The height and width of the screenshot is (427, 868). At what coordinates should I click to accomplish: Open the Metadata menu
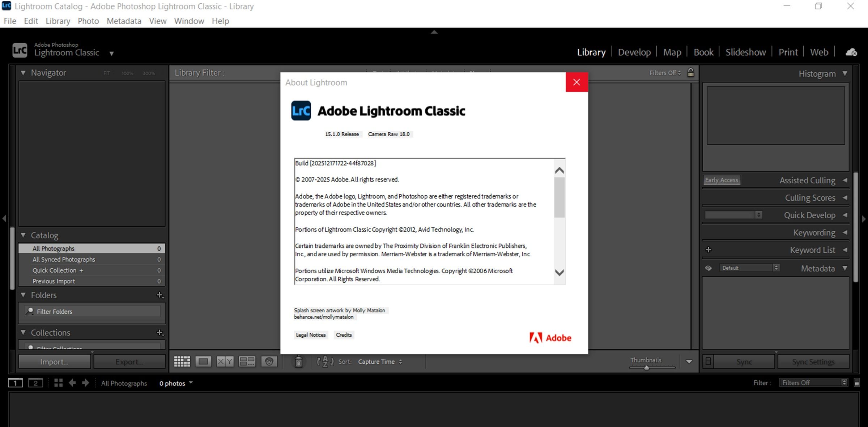pos(124,21)
